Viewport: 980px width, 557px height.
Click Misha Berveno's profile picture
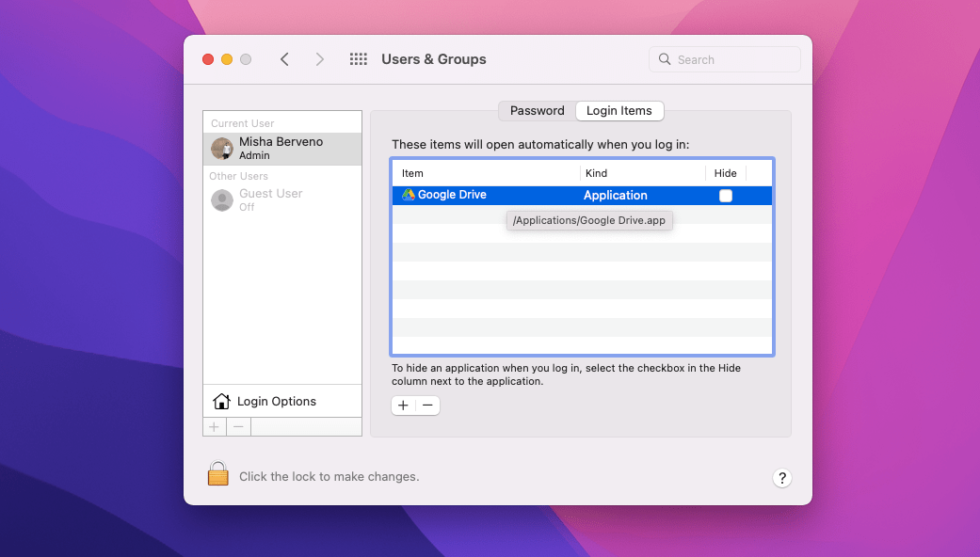tap(221, 148)
